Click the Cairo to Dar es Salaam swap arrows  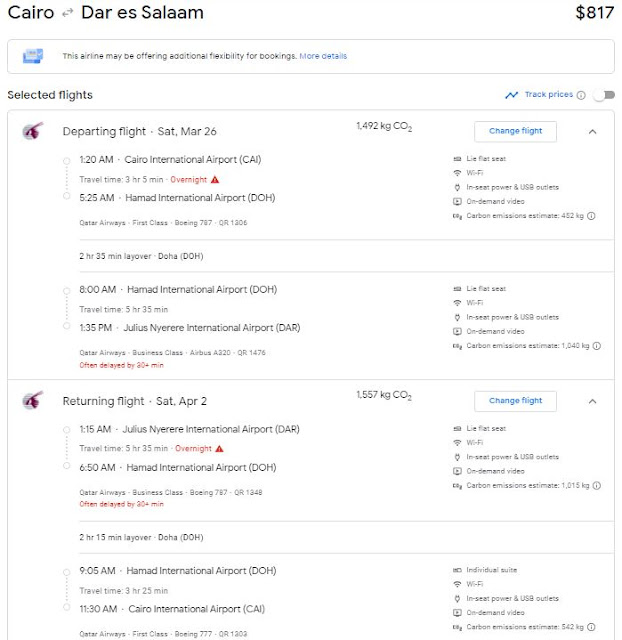(67, 14)
